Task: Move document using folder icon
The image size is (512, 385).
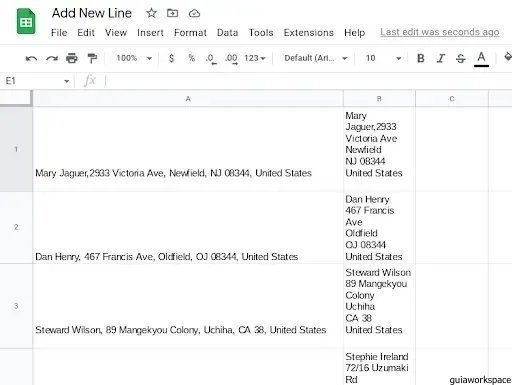Action: (172, 13)
